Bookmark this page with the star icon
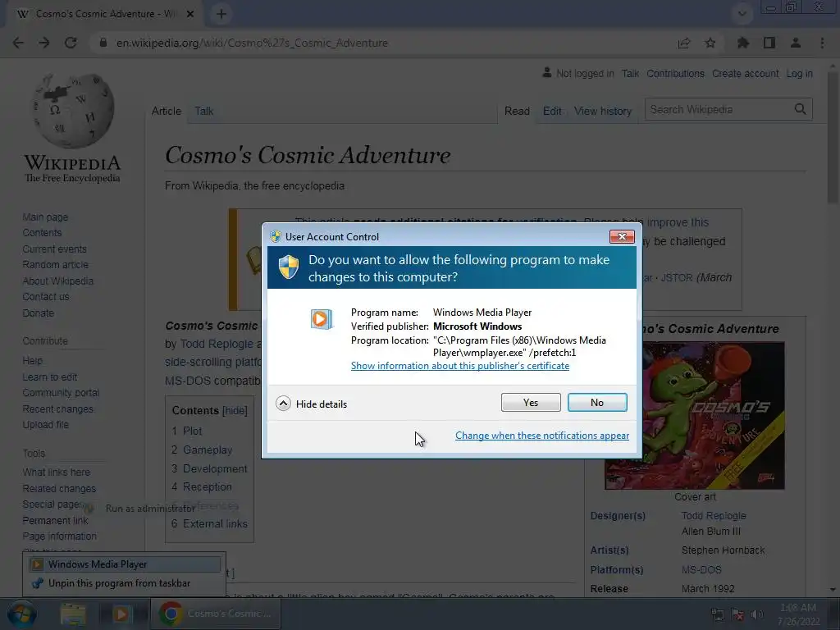Screen dimensions: 840x630 click(710, 43)
